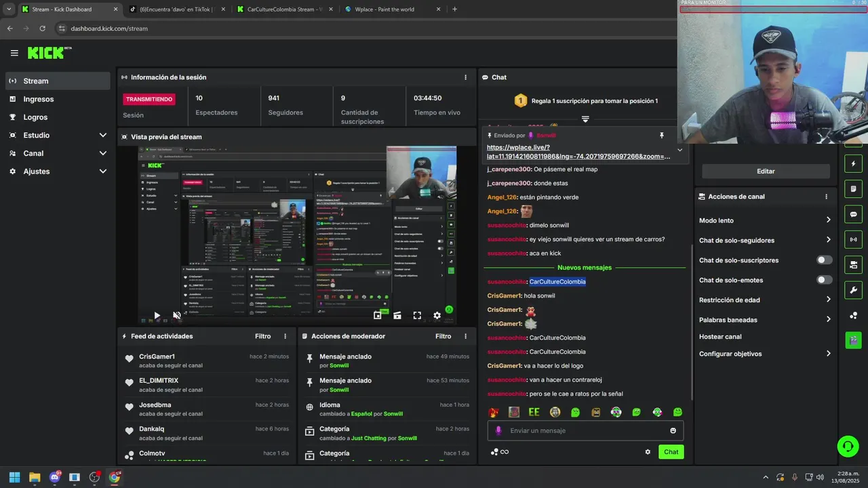Click the chat bubble icon in the right sidebar
This screenshot has height=488, width=868.
click(853, 214)
